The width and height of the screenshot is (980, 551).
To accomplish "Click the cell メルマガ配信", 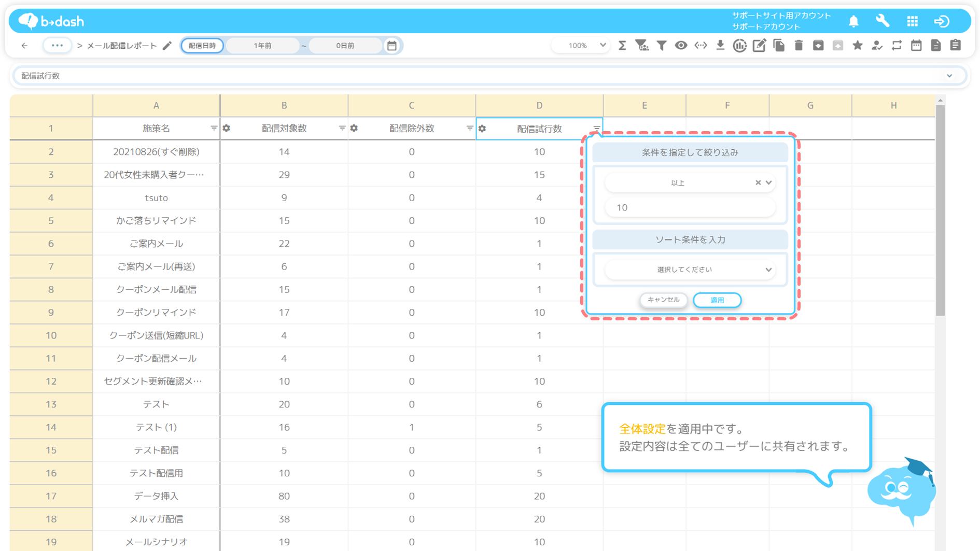I will [156, 519].
